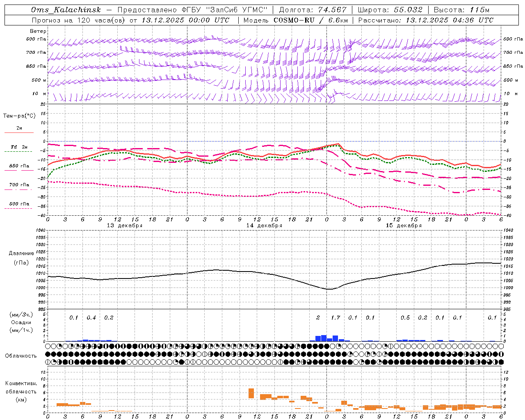
Task: Select the 'Долгота: 74.567' longitude value
Action: pos(313,10)
